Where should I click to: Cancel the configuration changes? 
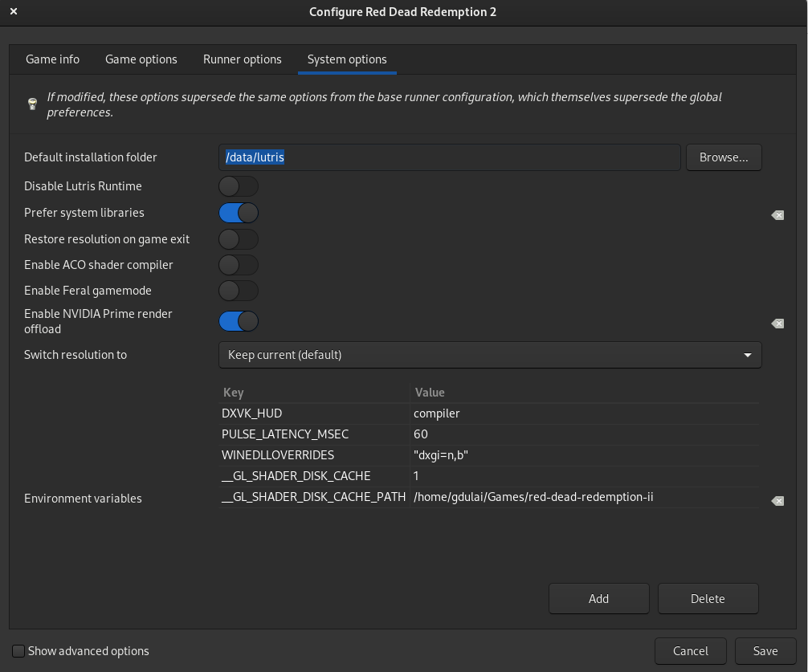click(691, 651)
